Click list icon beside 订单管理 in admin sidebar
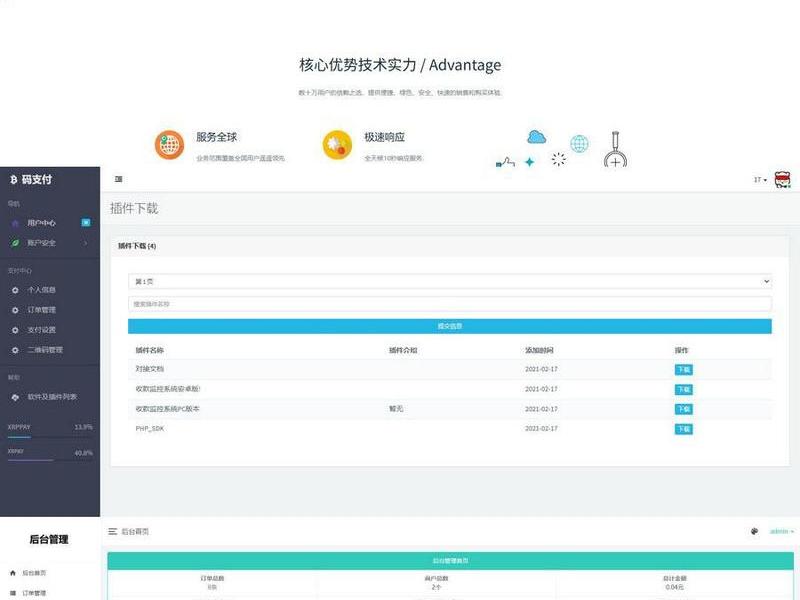Screen dimensions: 800x600 (x=13, y=593)
